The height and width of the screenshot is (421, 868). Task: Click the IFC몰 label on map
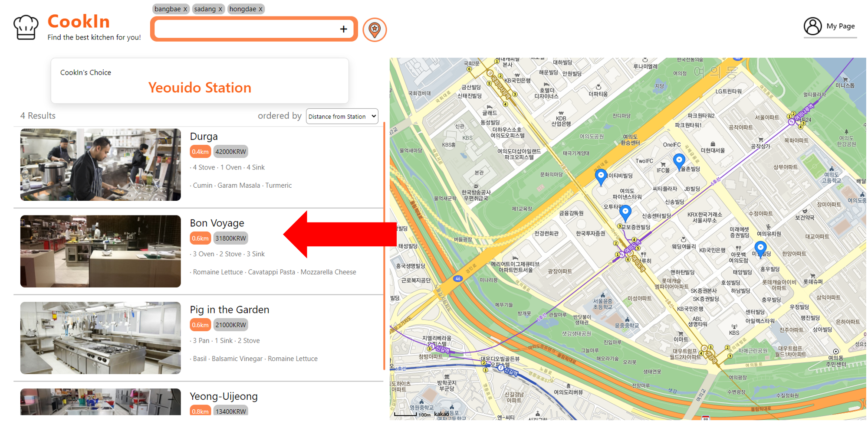[x=663, y=170]
